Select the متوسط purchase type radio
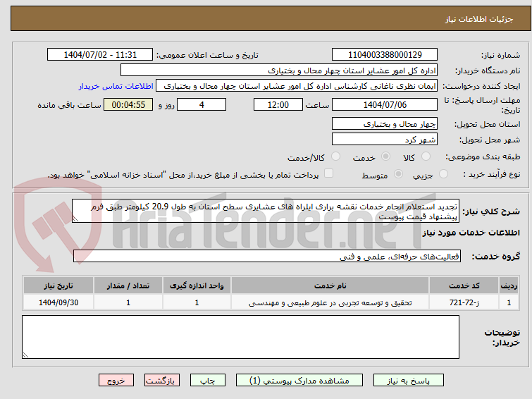Viewport: 532px width, 399px height. [398, 174]
